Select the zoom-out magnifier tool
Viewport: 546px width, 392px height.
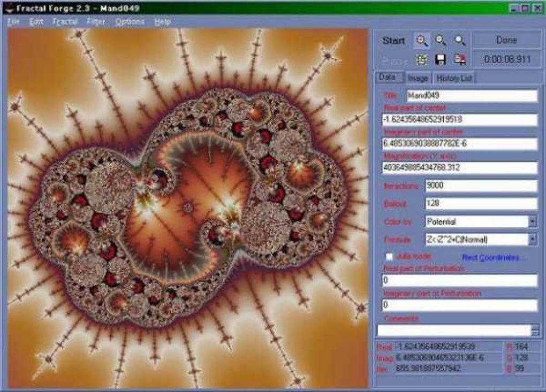[441, 41]
